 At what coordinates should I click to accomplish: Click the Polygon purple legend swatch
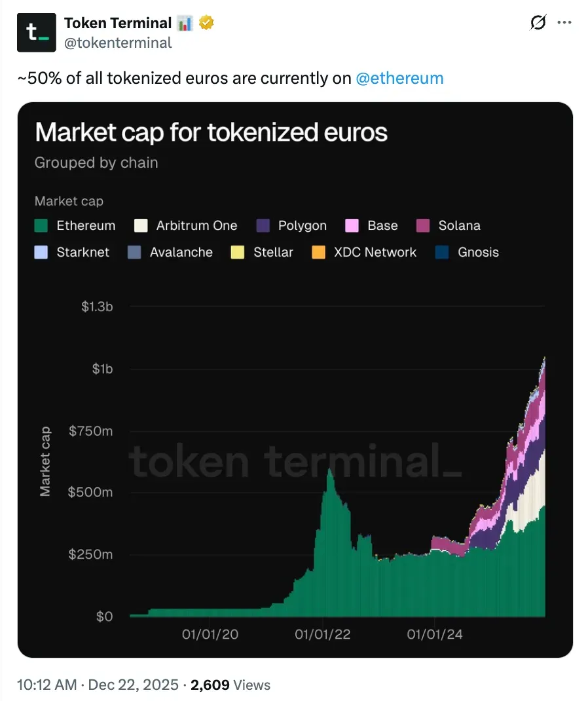[x=263, y=226]
